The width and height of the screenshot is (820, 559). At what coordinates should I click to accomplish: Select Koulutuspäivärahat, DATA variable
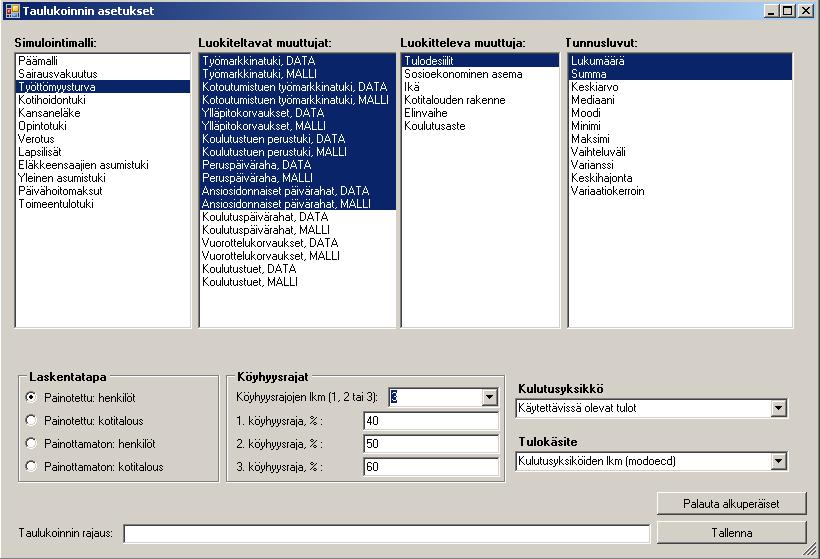[x=298, y=217]
